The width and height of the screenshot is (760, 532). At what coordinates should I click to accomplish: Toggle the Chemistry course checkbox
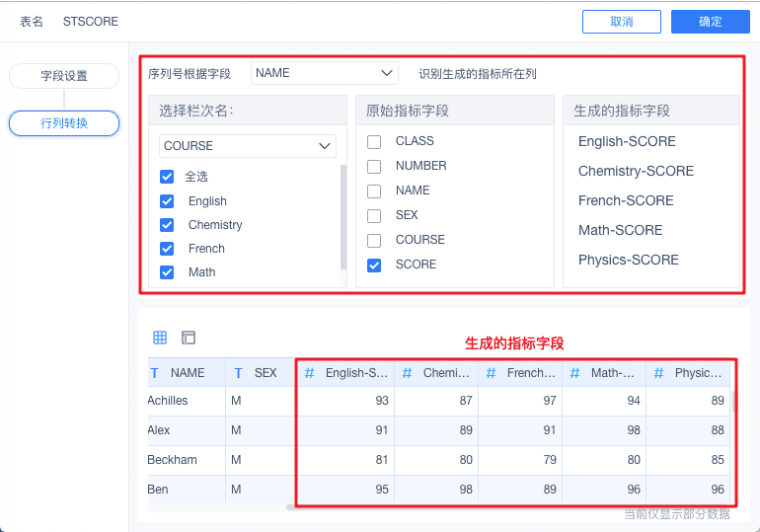click(x=167, y=225)
